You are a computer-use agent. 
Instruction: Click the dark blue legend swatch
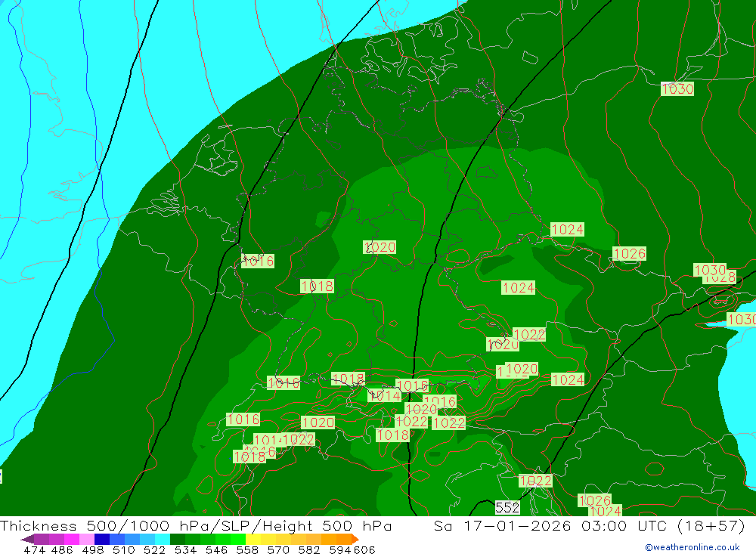pos(102,539)
